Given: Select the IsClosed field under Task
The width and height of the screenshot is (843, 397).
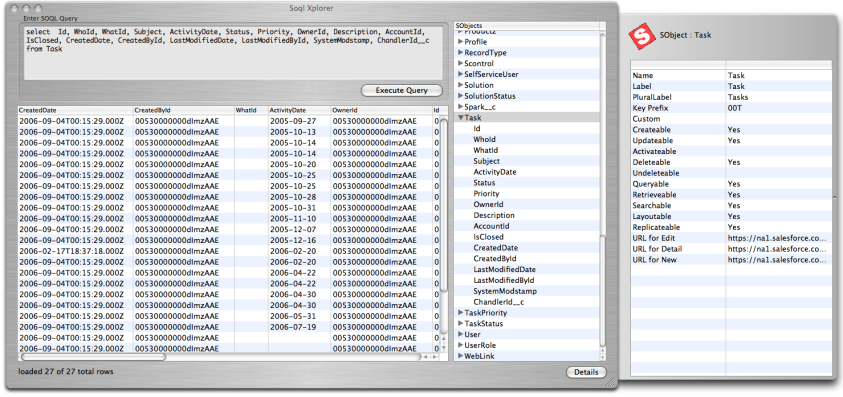Looking at the screenshot, I should [x=488, y=237].
